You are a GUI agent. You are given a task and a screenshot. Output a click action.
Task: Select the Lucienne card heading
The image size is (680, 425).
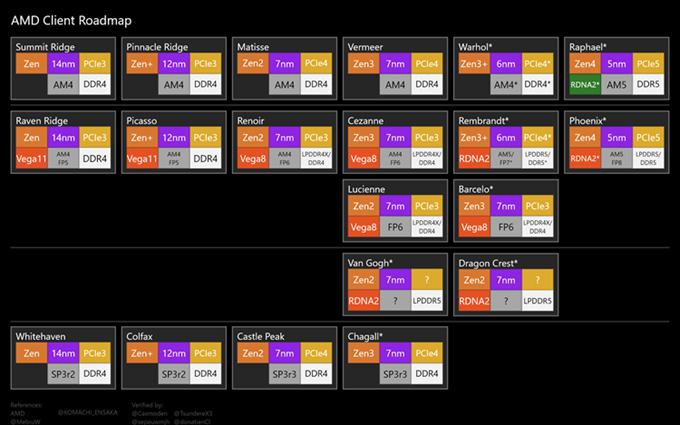click(366, 189)
